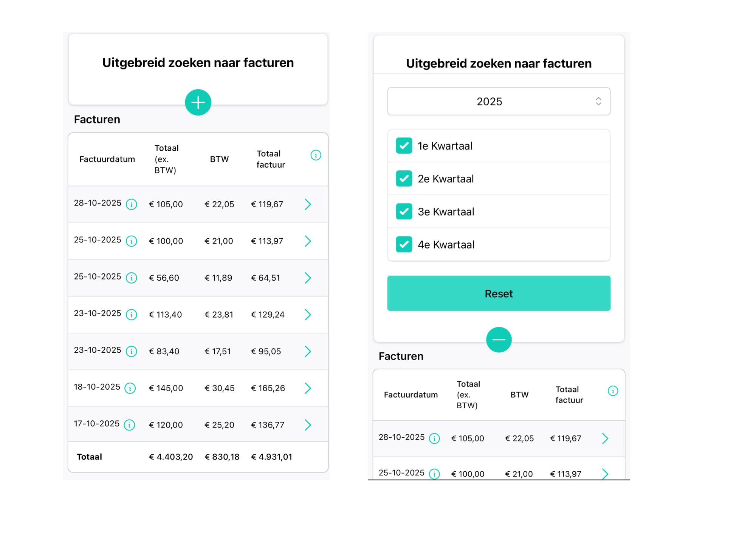
Task: Uncheck the 4e Kwartaal checkbox
Action: [x=404, y=244]
